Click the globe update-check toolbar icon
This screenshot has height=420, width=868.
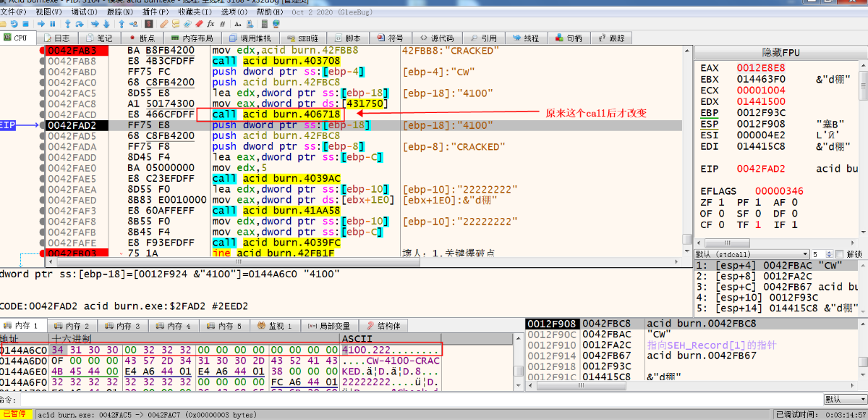click(x=276, y=24)
